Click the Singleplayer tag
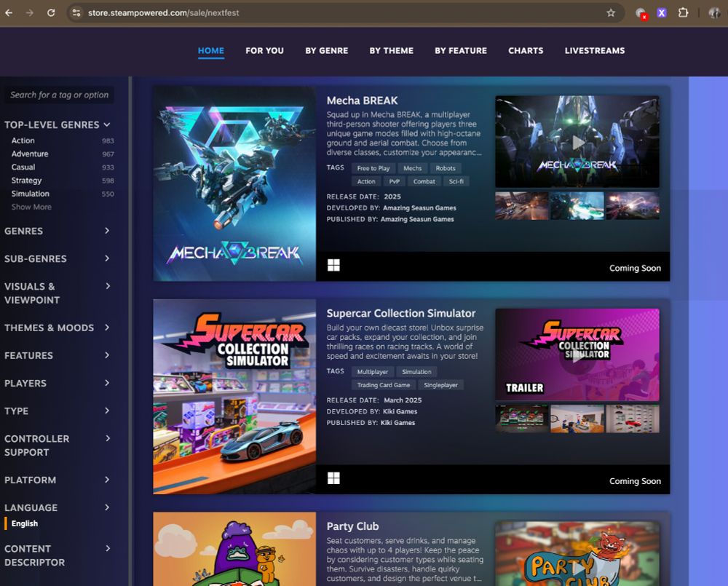Viewport: 728px width, 586px height. click(x=440, y=385)
